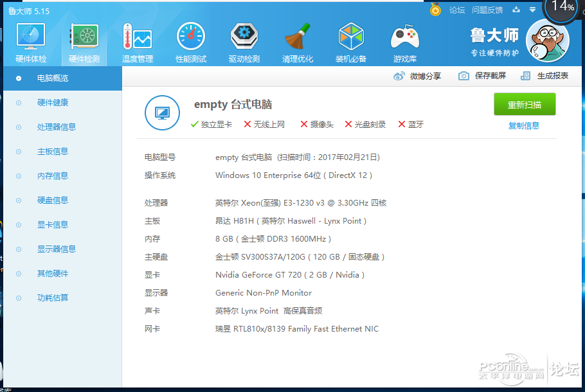Viewport: 585px width, 392px height.
Task: Open the 装机必备 essential software cube icon
Action: pos(351,43)
